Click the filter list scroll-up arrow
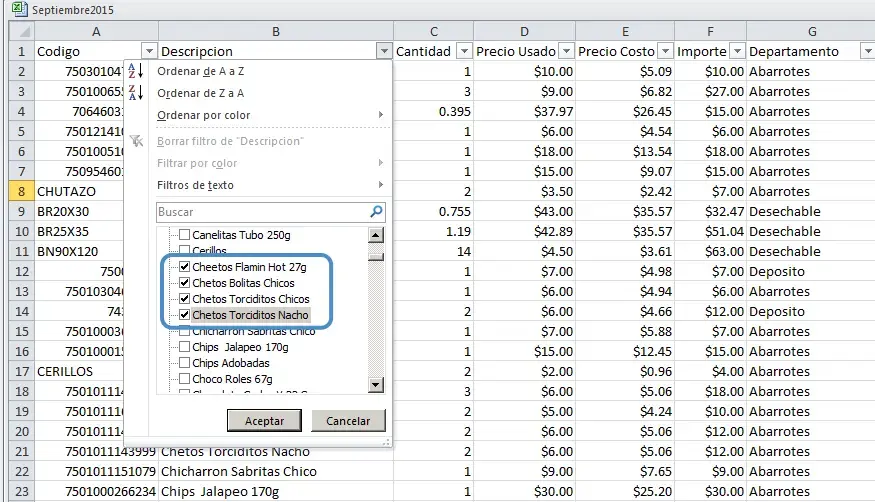The width and height of the screenshot is (875, 502). [376, 236]
